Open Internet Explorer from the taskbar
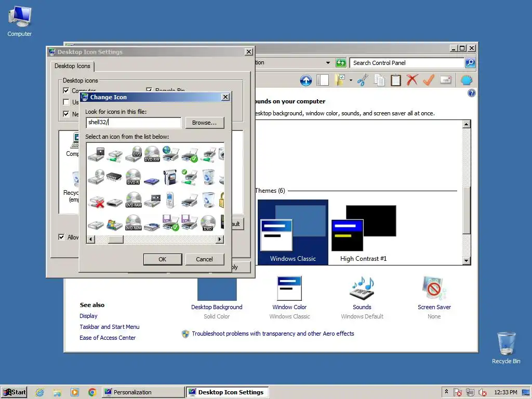Viewport: 532px width, 399px height. point(39,392)
